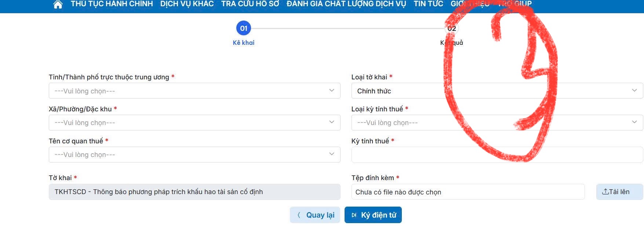Image resolution: width=644 pixels, height=229 pixels.
Task: Select Loại kỳ tính thuế dropdown
Action: [497, 123]
